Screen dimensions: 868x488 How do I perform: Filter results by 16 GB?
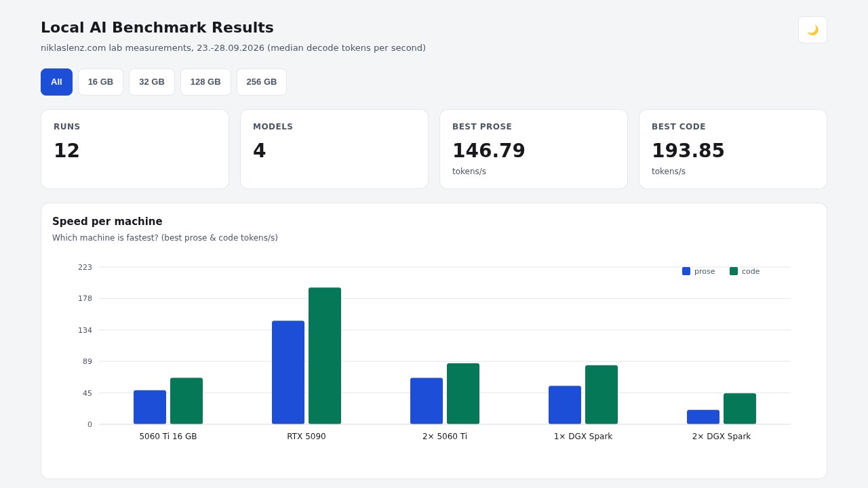pyautogui.click(x=100, y=82)
